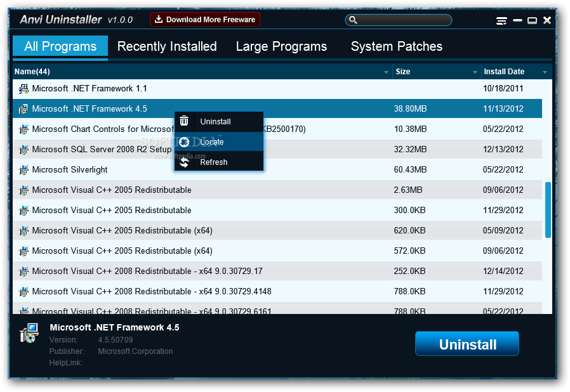570x392 pixels.
Task: Minimize the Anvi Uninstaller window
Action: pyautogui.click(x=518, y=21)
